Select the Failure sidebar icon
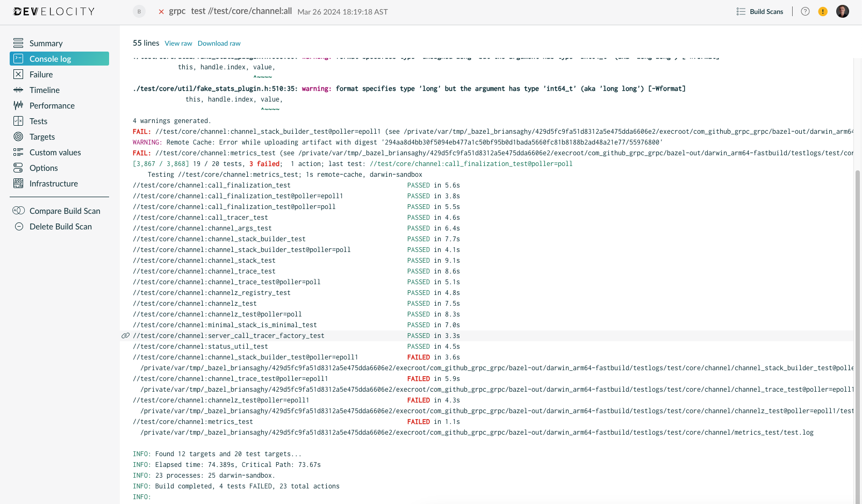 point(18,74)
